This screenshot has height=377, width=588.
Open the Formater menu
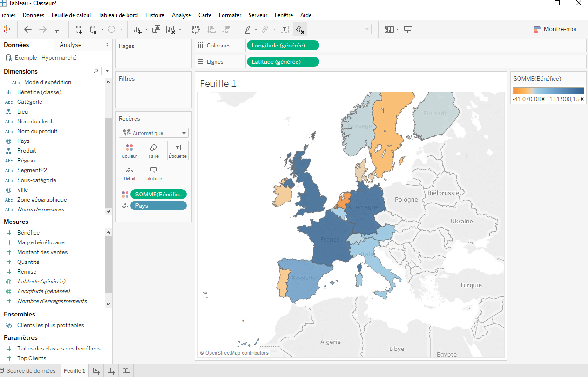point(230,15)
